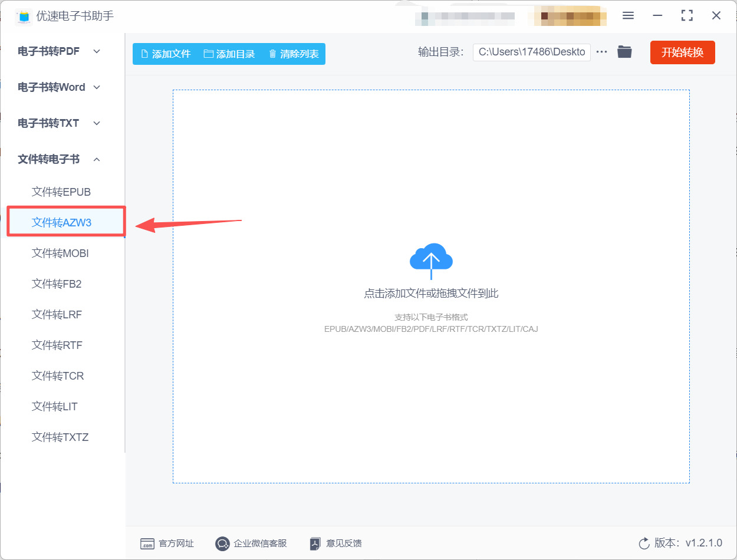Viewport: 737px width, 560px height.
Task: Select 文件转LIT menu item
Action: pyautogui.click(x=55, y=406)
